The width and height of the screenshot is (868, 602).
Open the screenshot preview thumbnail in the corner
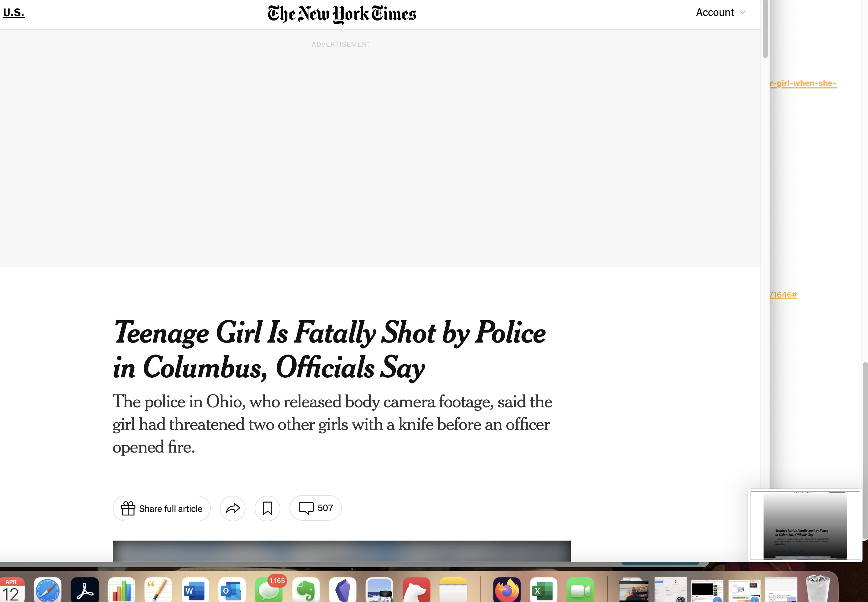[x=805, y=525]
